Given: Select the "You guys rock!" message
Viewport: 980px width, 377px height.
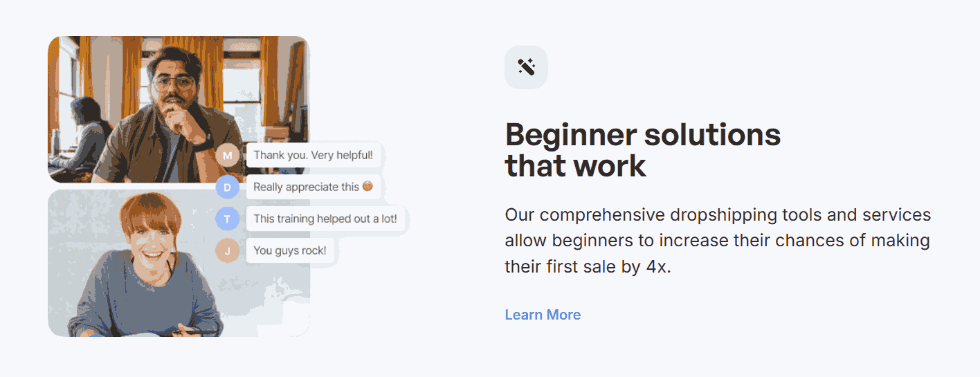Looking at the screenshot, I should coord(289,250).
